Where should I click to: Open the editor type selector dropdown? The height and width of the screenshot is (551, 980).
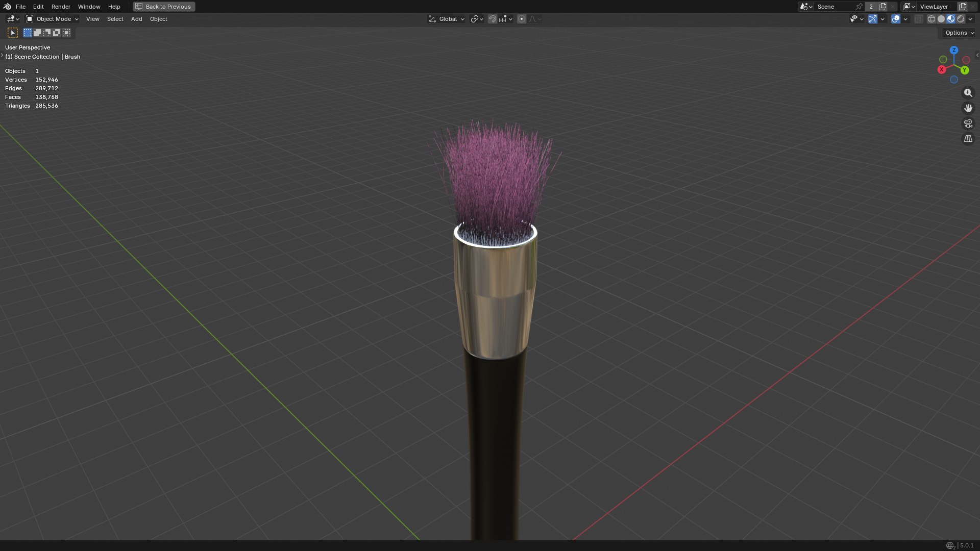[13, 19]
